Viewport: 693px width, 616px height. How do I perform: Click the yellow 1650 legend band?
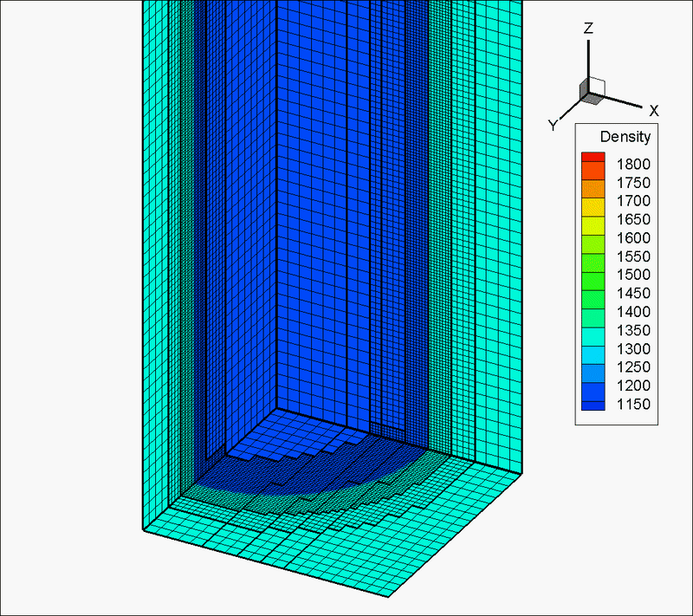593,208
